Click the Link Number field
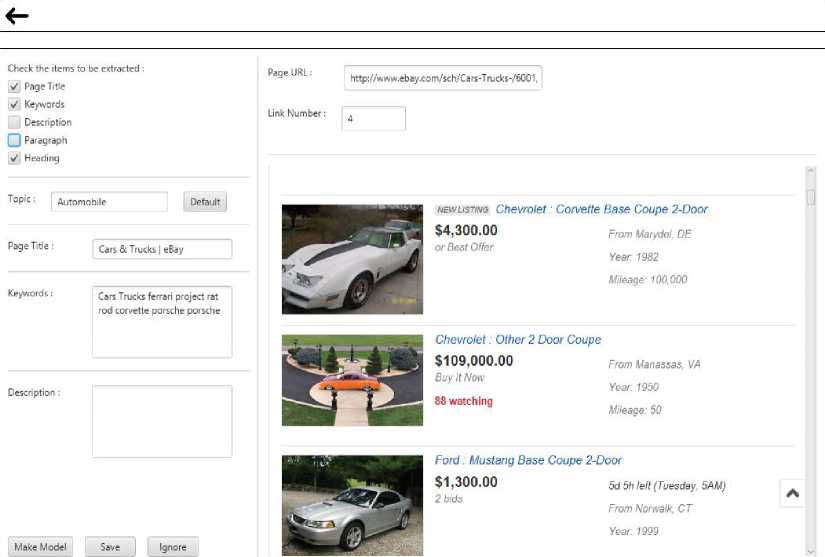This screenshot has height=557, width=825. pos(374,118)
